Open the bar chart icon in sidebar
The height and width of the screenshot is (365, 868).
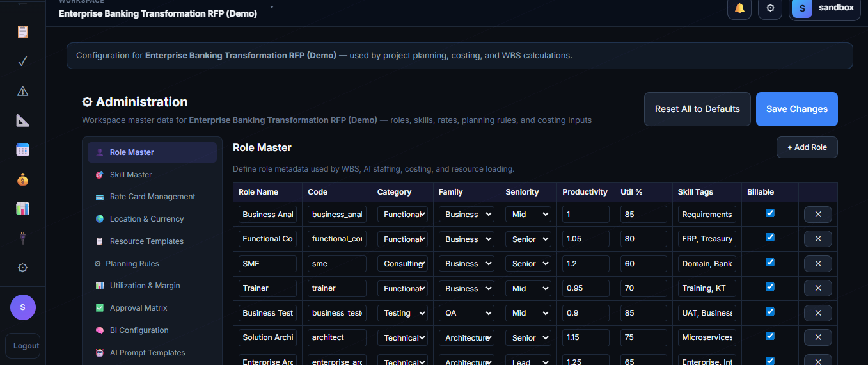click(22, 209)
